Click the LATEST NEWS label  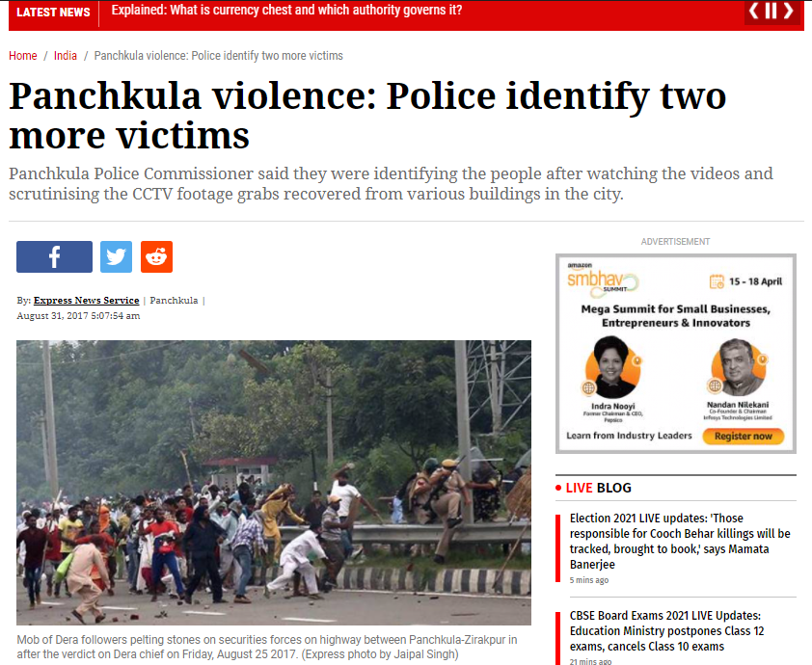[53, 12]
